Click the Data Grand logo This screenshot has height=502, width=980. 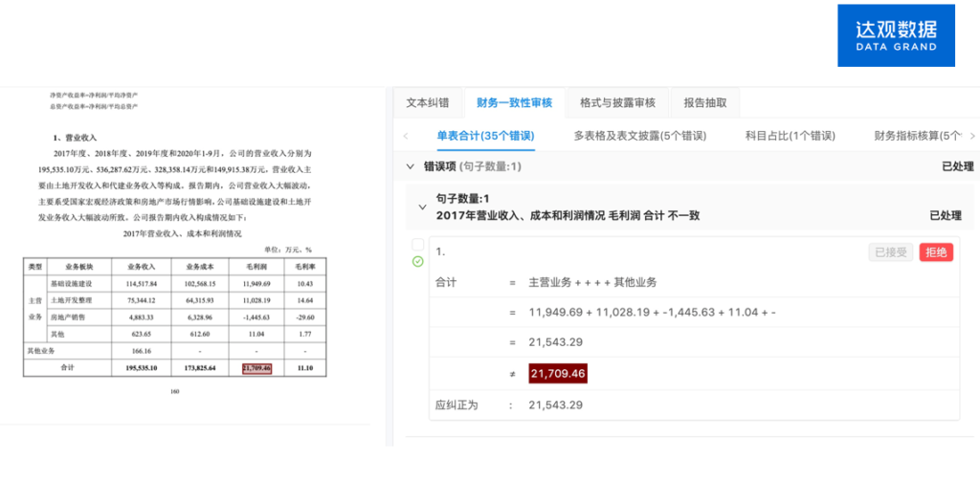point(896,35)
